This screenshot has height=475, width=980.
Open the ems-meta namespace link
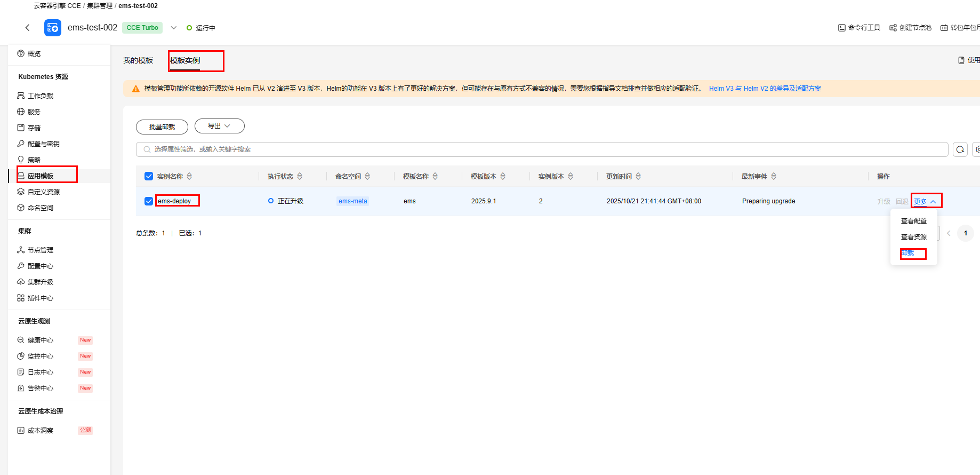click(353, 201)
